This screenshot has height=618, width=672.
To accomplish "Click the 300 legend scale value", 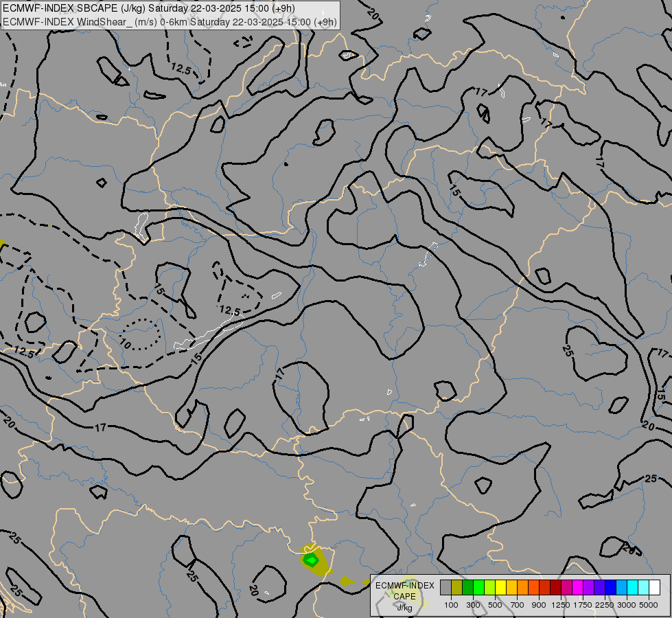I will [473, 605].
